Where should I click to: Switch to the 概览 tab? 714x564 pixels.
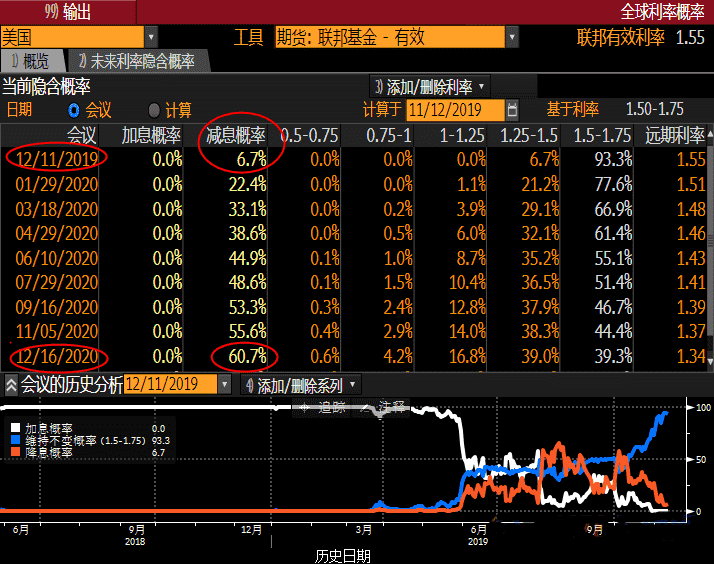pos(30,62)
